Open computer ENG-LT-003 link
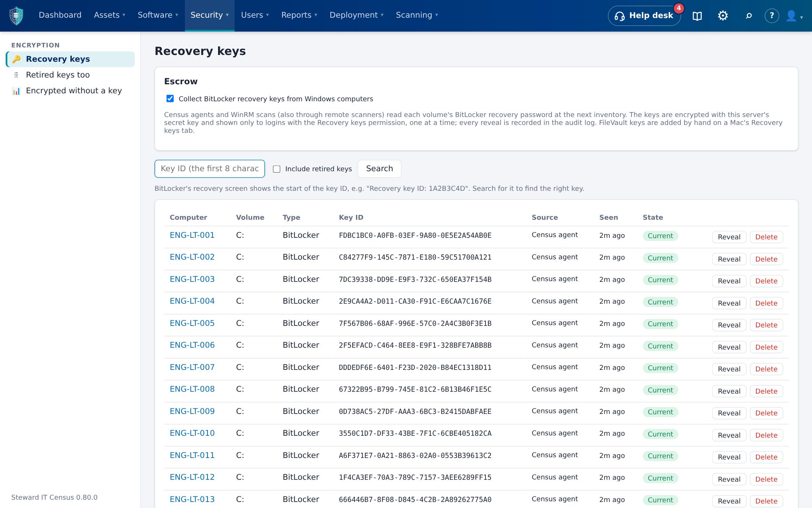 tap(192, 279)
